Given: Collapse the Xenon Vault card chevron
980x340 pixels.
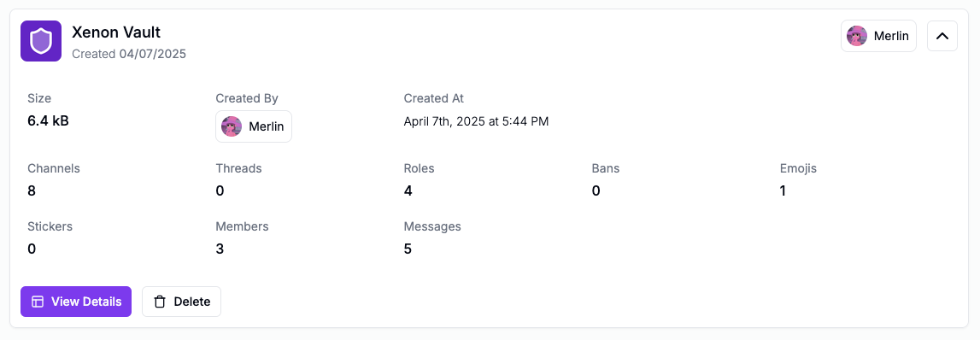Looking at the screenshot, I should (942, 36).
